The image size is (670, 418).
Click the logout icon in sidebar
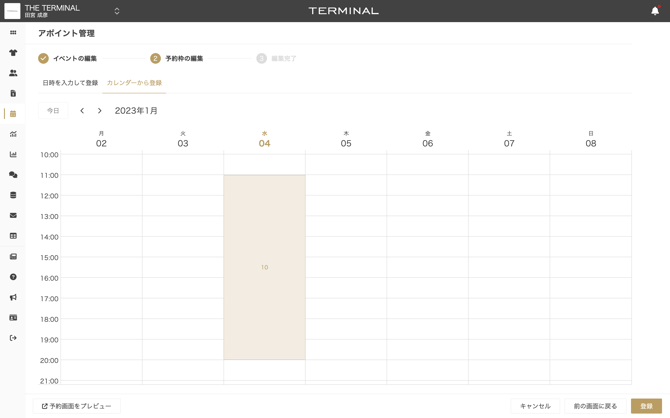coord(13,338)
